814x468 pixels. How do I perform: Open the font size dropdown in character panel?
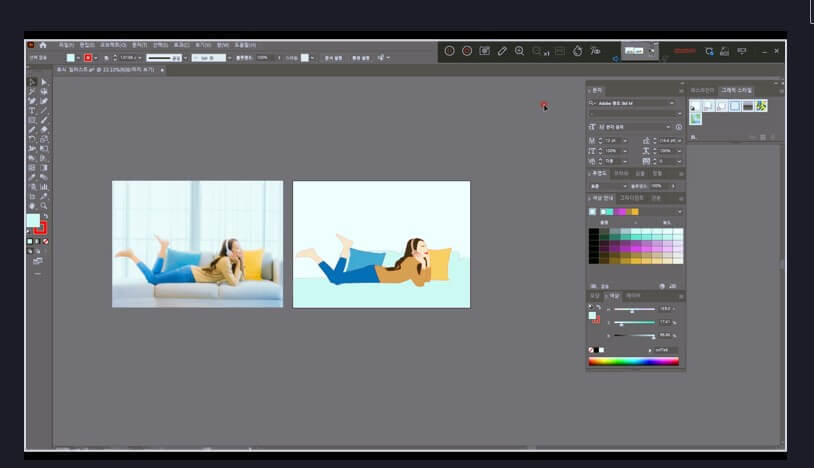625,141
